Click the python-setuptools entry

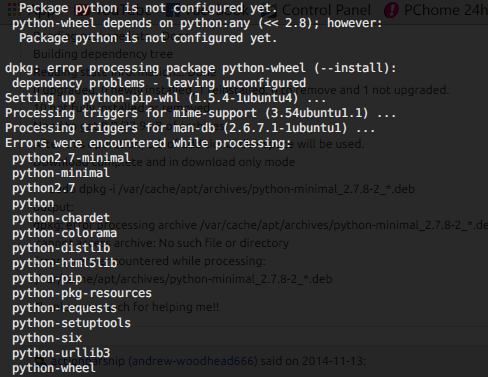point(71,323)
